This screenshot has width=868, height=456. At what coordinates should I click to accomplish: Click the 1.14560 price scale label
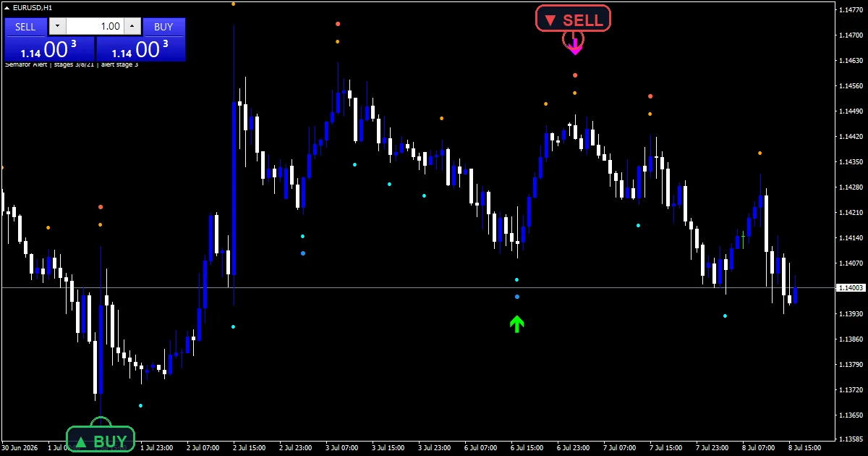(x=851, y=86)
